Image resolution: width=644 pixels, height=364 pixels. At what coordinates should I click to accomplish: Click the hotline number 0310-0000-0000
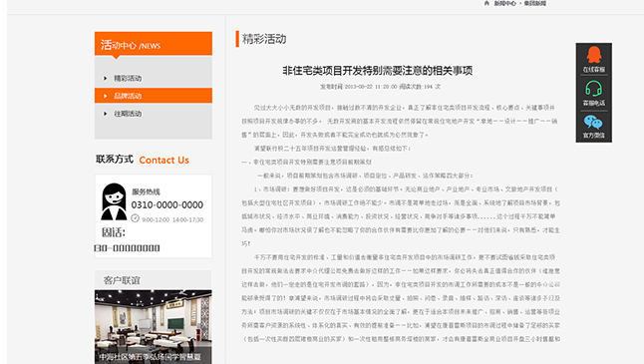[x=167, y=204]
